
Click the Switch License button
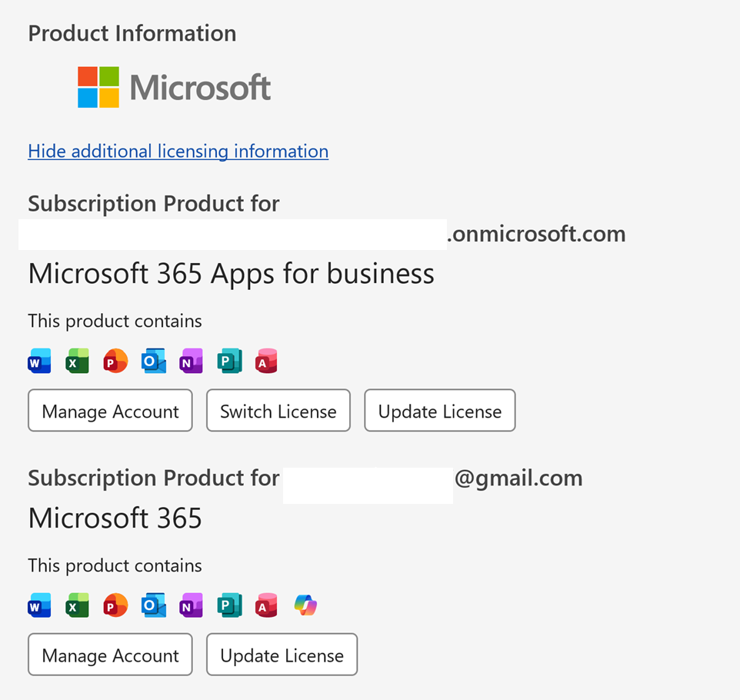click(x=278, y=410)
